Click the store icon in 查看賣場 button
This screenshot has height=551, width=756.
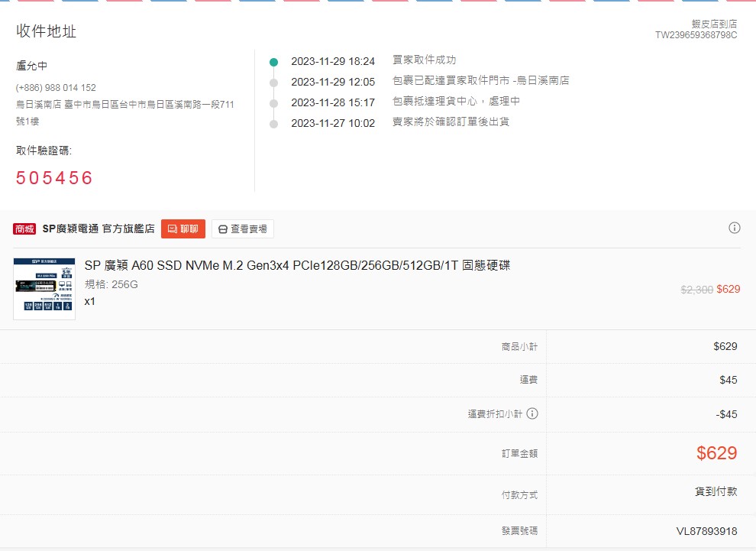pyautogui.click(x=222, y=229)
